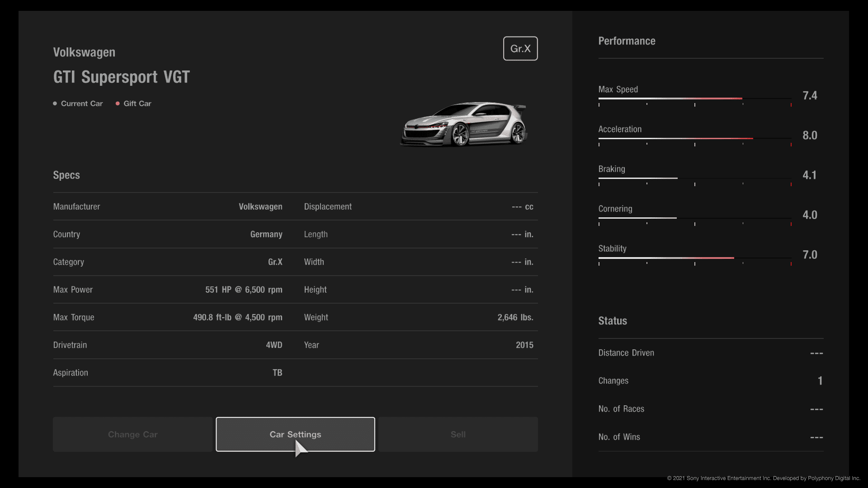Click the Stability performance bar
This screenshot has width=868, height=488.
695,258
